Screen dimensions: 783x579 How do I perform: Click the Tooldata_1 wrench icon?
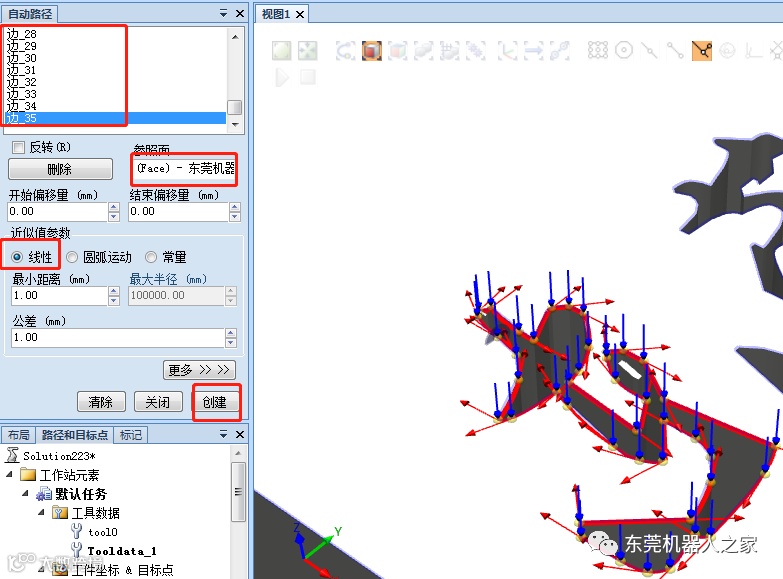(76, 551)
